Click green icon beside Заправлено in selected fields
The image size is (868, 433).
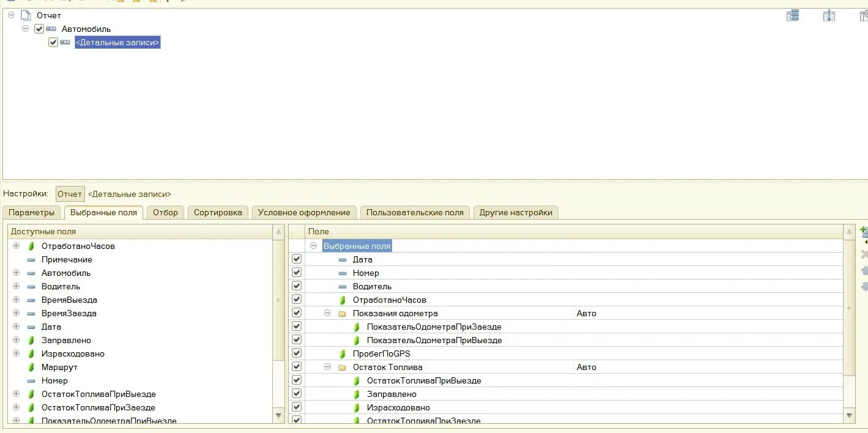pos(357,394)
